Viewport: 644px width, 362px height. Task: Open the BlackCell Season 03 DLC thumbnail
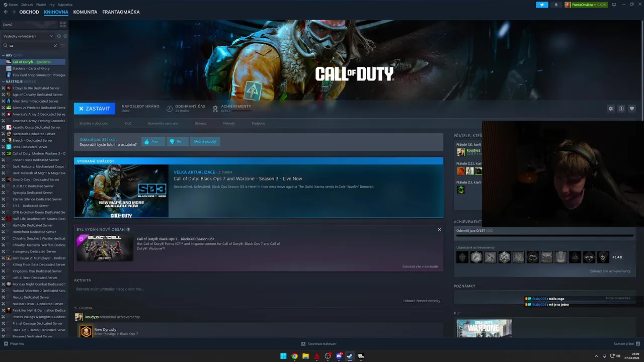105,248
